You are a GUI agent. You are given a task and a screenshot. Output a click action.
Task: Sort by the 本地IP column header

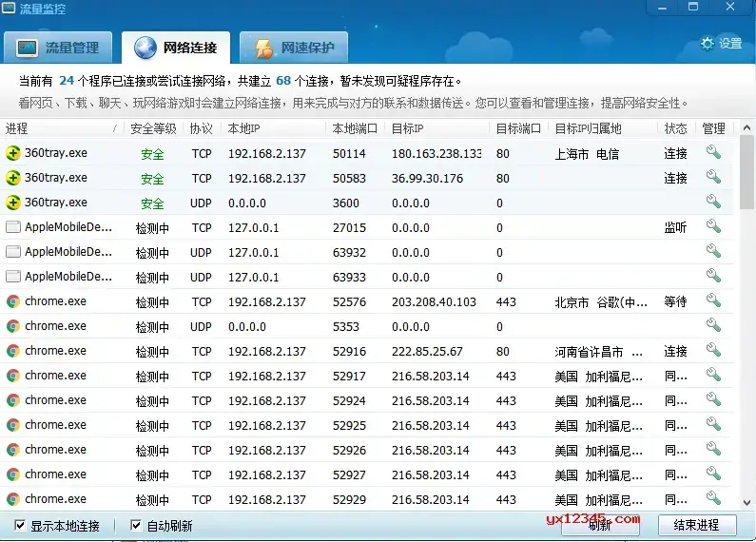tap(273, 128)
